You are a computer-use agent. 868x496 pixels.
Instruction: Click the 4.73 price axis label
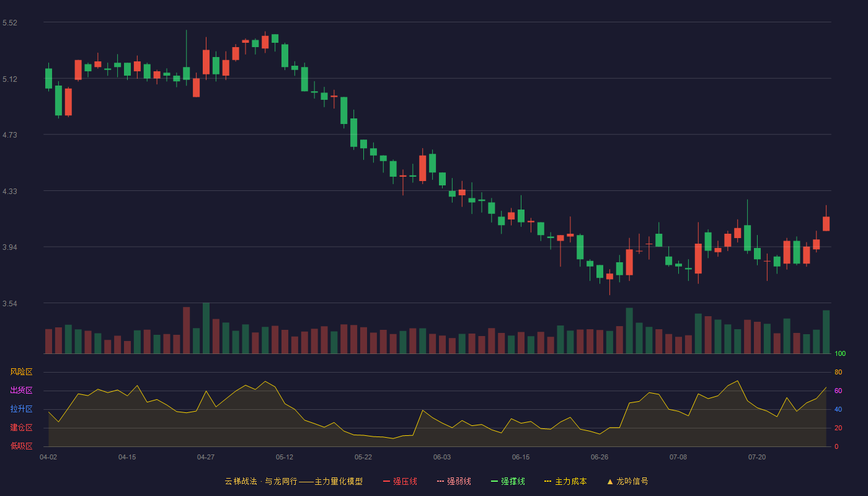pyautogui.click(x=10, y=135)
